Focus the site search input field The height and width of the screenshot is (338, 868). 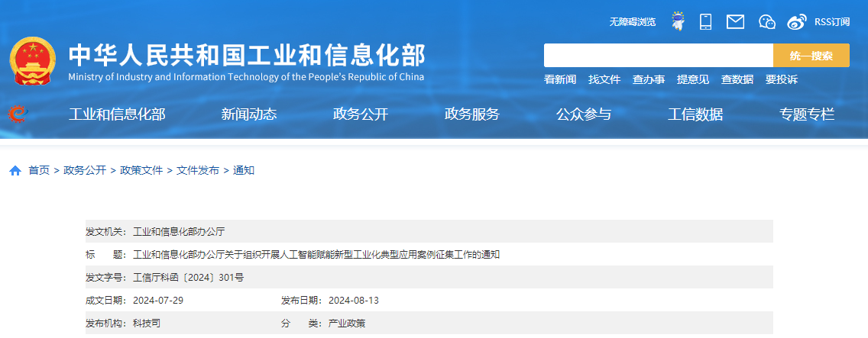[x=658, y=56]
